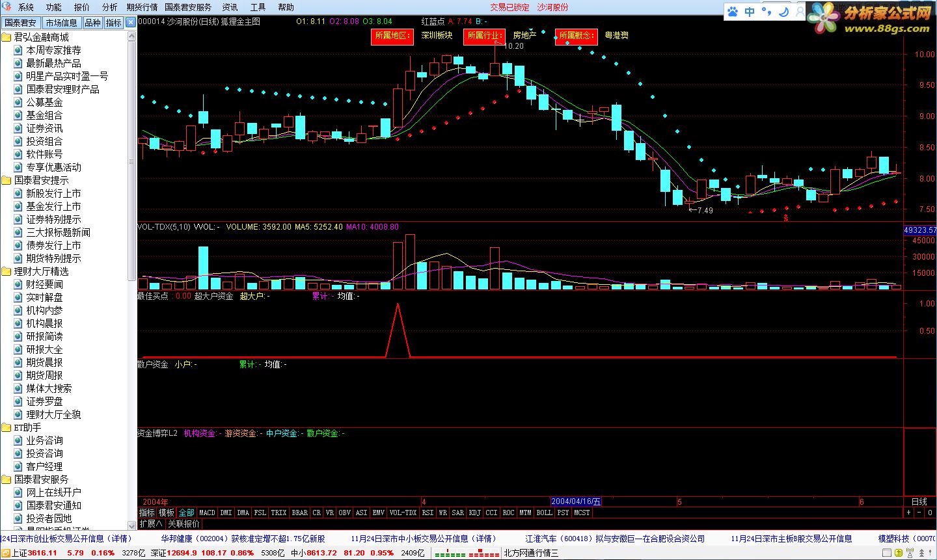This screenshot has height=560, width=937.
Task: Open icon beside 客户经理
Action: (x=18, y=466)
